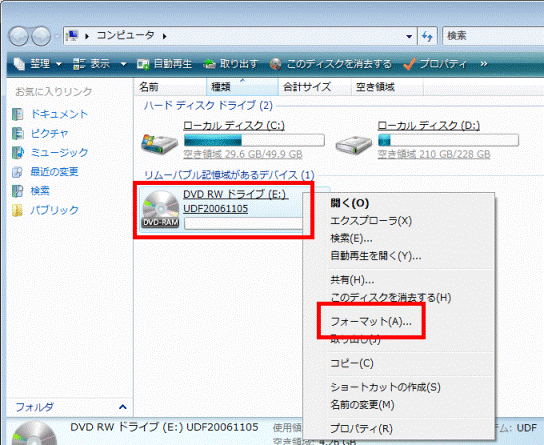Click UDF20061105 volume label text

[x=215, y=209]
